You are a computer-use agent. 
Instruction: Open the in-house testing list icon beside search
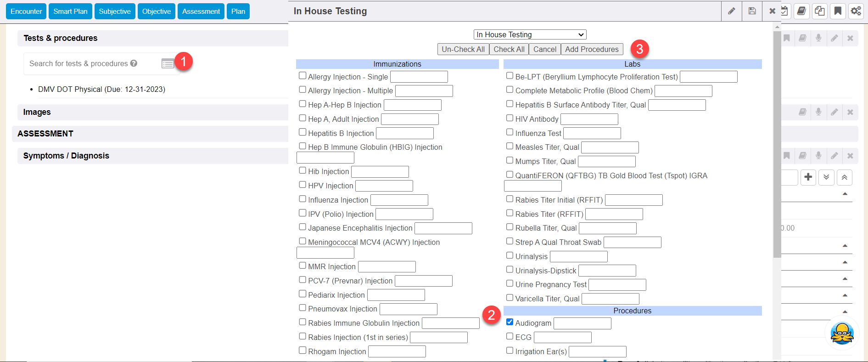click(x=168, y=64)
